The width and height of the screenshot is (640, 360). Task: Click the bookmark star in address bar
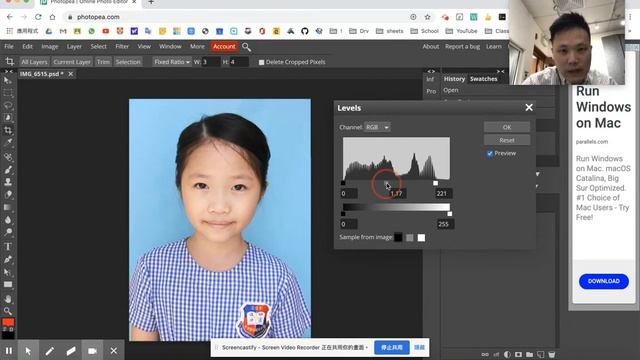(427, 17)
